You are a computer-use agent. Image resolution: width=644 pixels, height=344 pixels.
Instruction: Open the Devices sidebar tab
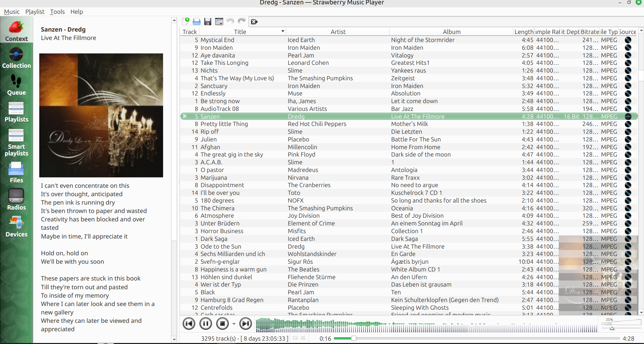point(16,226)
